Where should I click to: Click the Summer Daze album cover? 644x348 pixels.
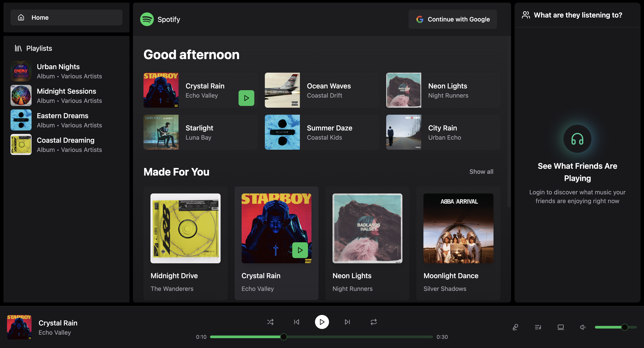[282, 132]
